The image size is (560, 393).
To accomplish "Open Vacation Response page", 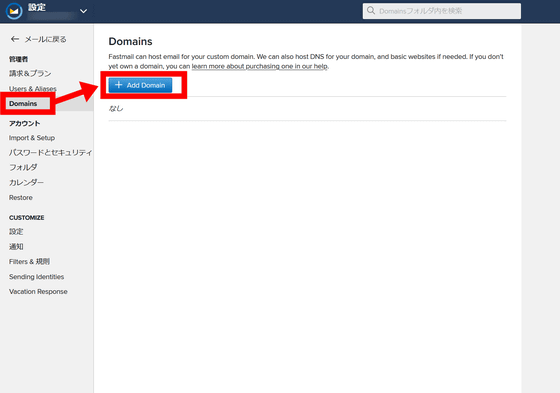I will coord(38,292).
